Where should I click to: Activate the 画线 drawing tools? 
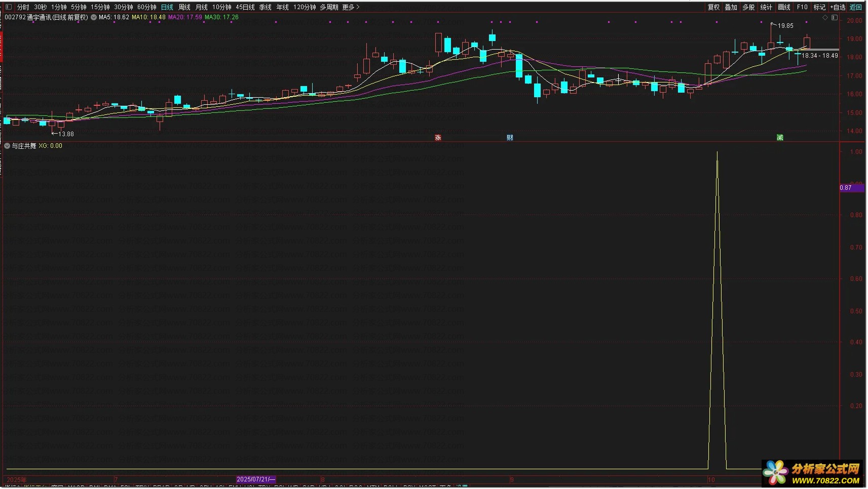784,7
